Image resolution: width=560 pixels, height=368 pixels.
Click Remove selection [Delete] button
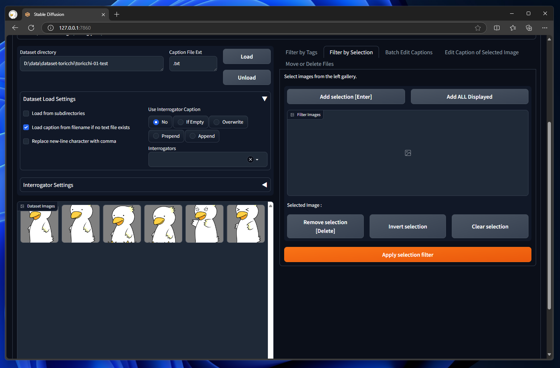point(325,226)
